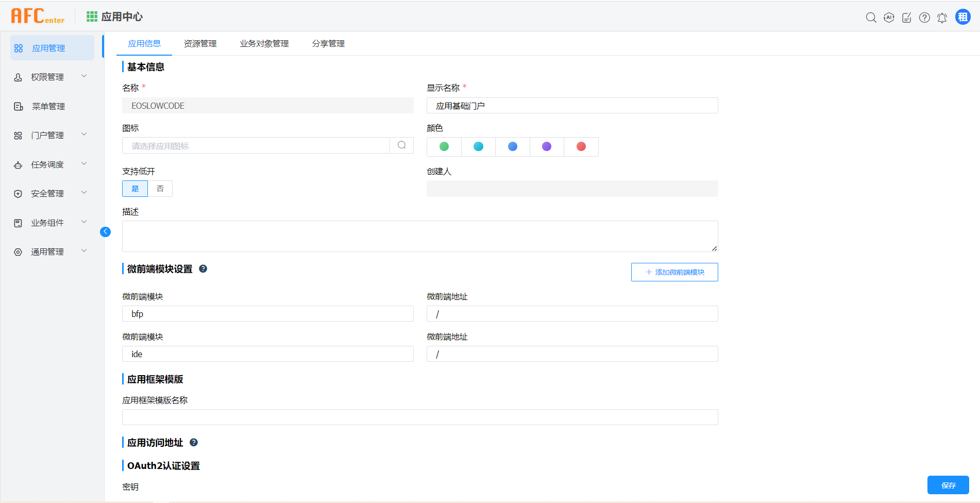Open the help question mark icon in header
Screen dimensions: 980x503
click(924, 18)
